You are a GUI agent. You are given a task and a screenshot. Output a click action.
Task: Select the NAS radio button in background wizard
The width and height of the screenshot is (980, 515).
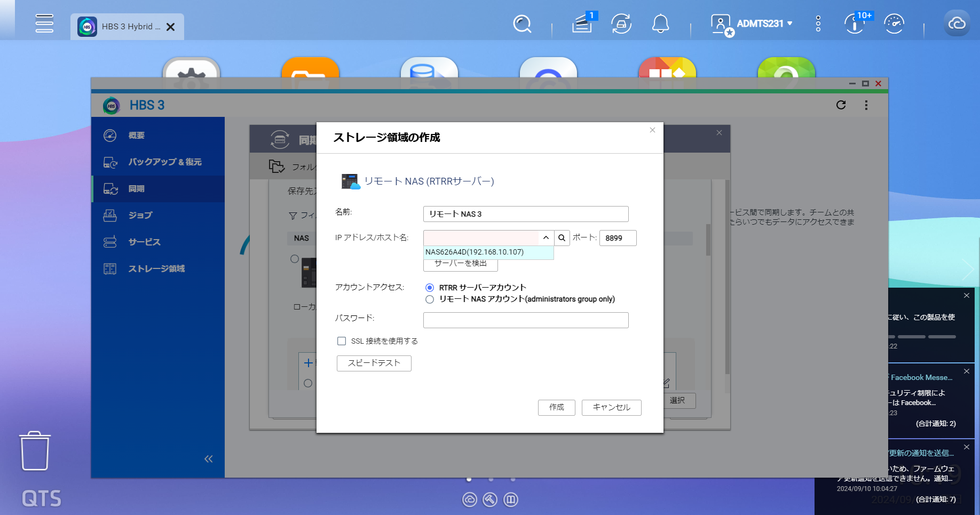(x=295, y=259)
